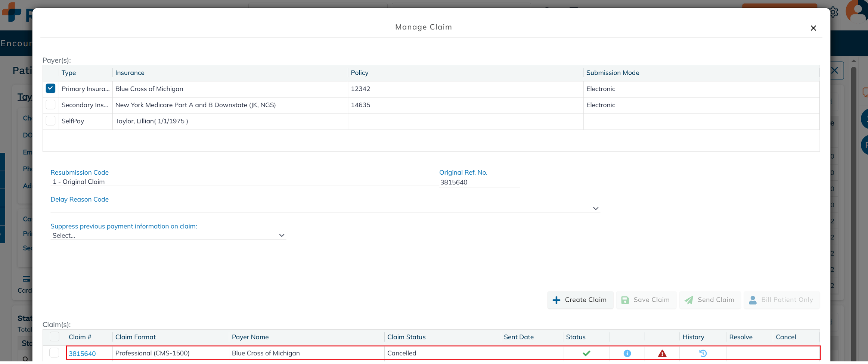Click the Create Claim button
The height and width of the screenshot is (364, 868).
[580, 300]
